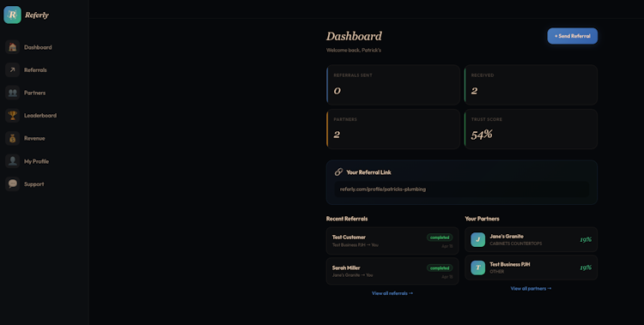Image resolution: width=644 pixels, height=325 pixels.
Task: Click the Trust Score stat card
Action: (531, 129)
